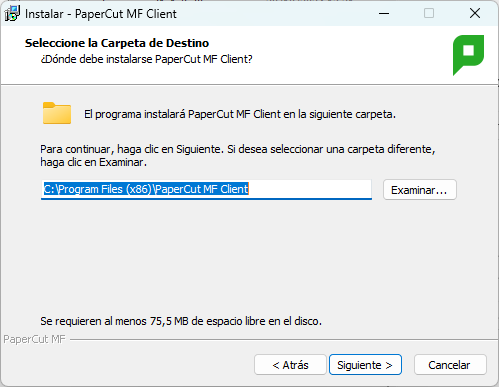Open folder browser with Examinar button
Screen dimensions: 499x387
[420, 190]
